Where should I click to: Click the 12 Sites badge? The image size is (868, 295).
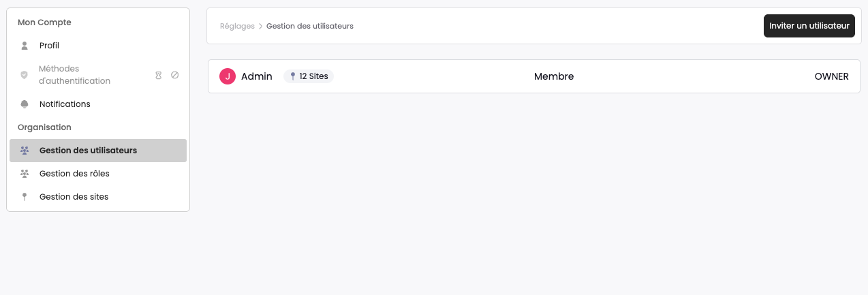coord(309,76)
